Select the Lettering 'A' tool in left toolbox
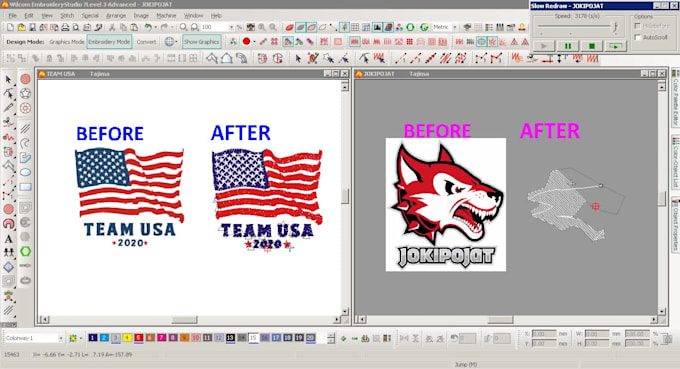The height and width of the screenshot is (369, 680). pyautogui.click(x=8, y=238)
